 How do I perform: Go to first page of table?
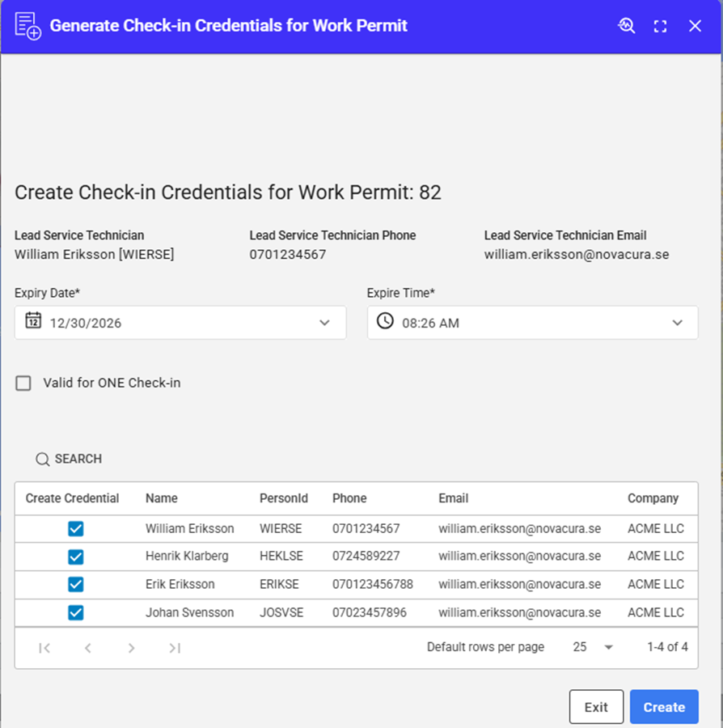[44, 647]
